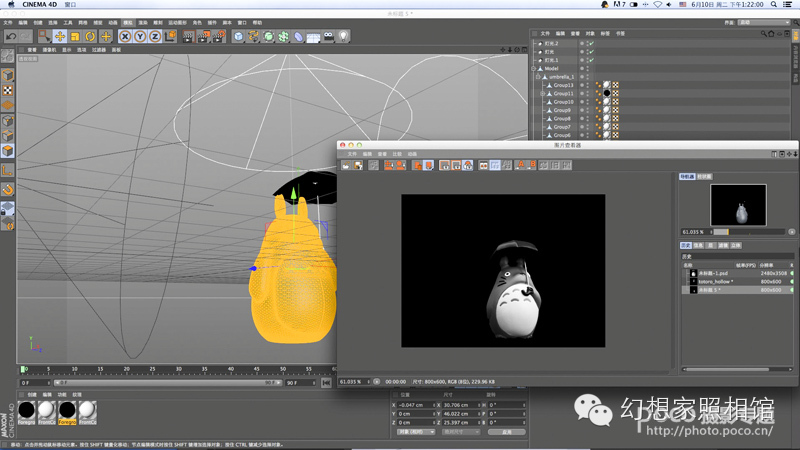Click the 0 F start frame field
This screenshot has height=450, width=800.
(35, 383)
